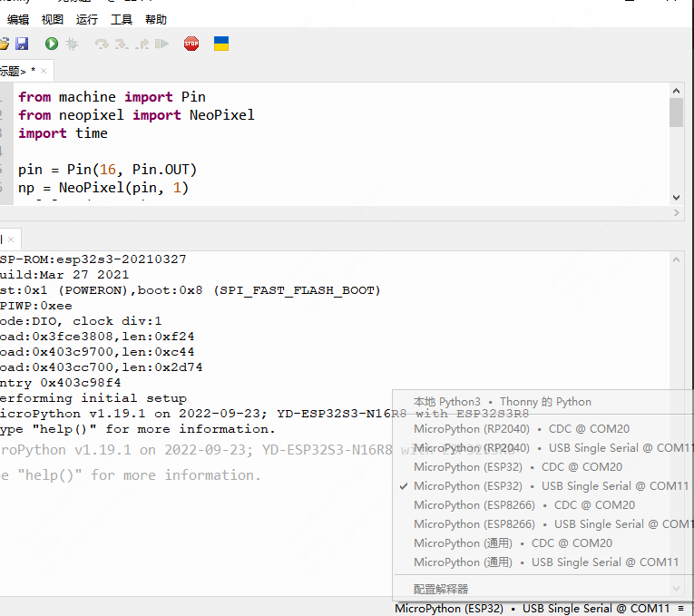Screen dimensions: 694x616
Task: Choose local Python3 Thonny interpreter option
Action: [502, 402]
